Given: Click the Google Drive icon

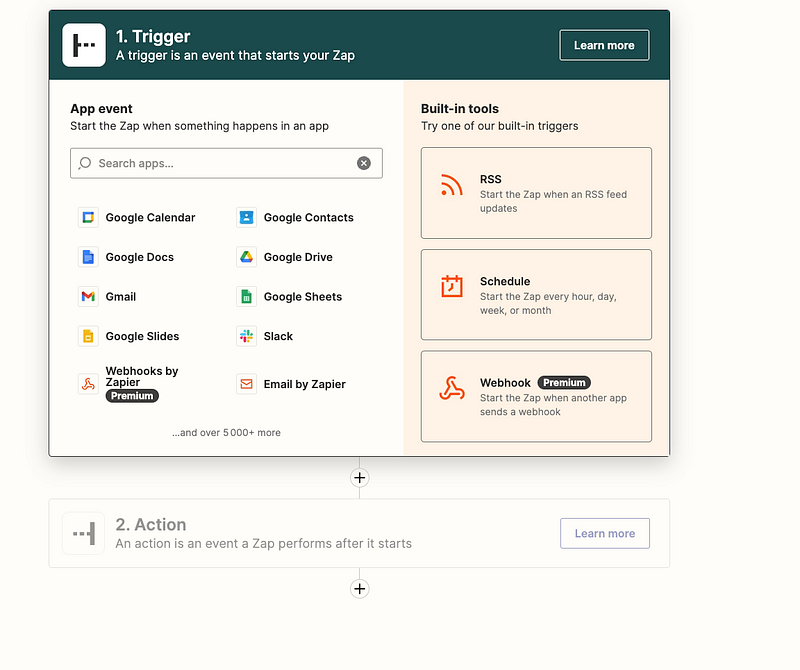Looking at the screenshot, I should [246, 257].
